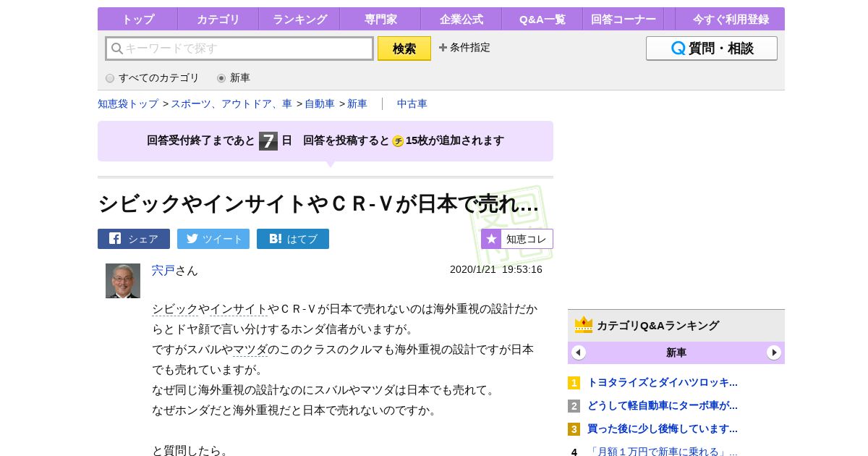
Task: Click the カテゴリQ&Aランキング heading
Action: [x=658, y=326]
